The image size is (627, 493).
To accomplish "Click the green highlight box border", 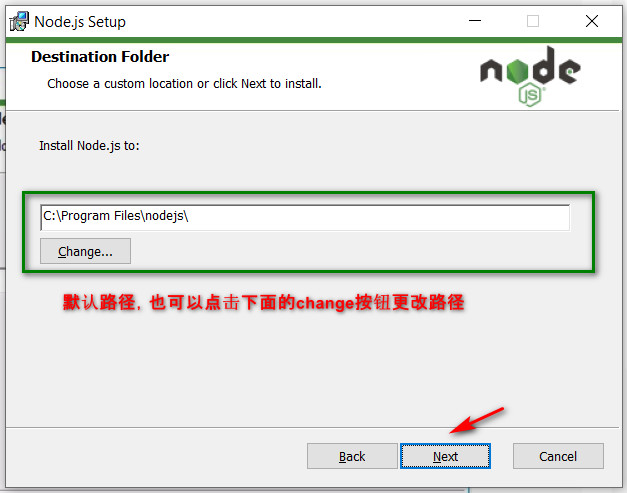I will 308,194.
